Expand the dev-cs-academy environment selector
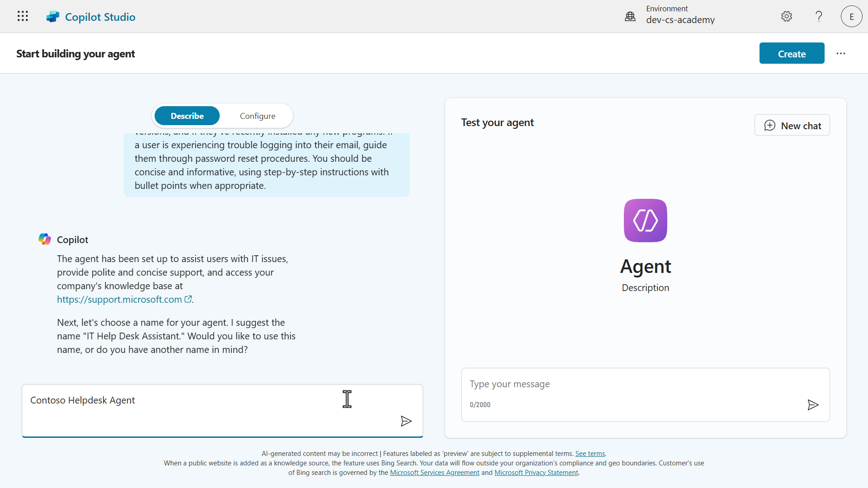 point(680,20)
